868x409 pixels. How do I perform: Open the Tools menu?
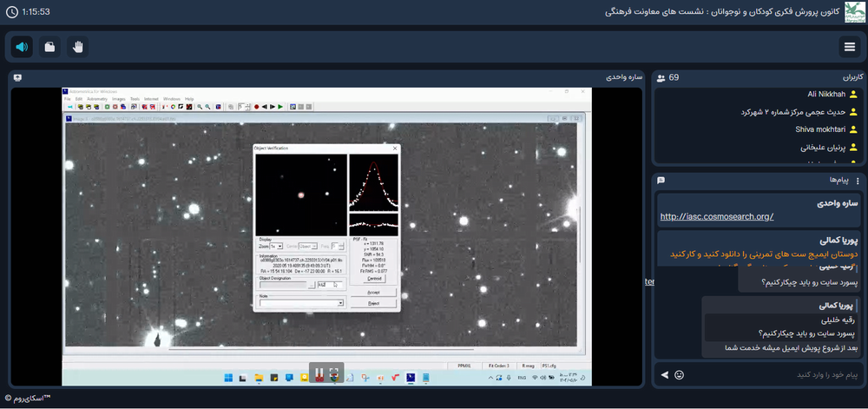click(x=135, y=99)
